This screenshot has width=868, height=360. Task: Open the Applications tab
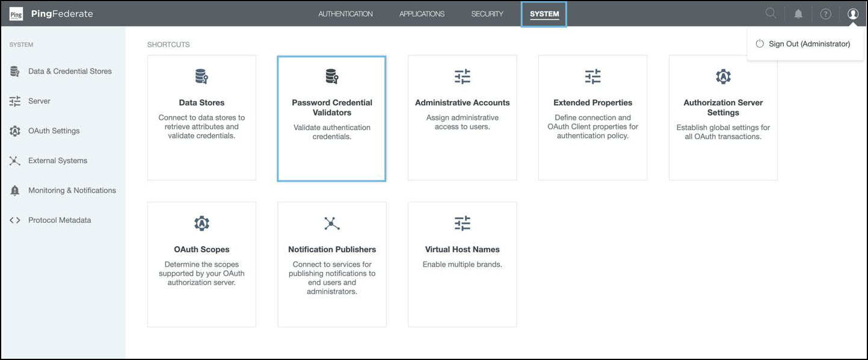tap(422, 14)
